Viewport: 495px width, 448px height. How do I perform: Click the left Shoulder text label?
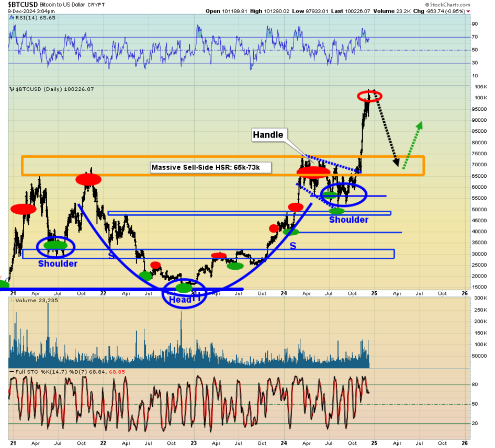(58, 264)
